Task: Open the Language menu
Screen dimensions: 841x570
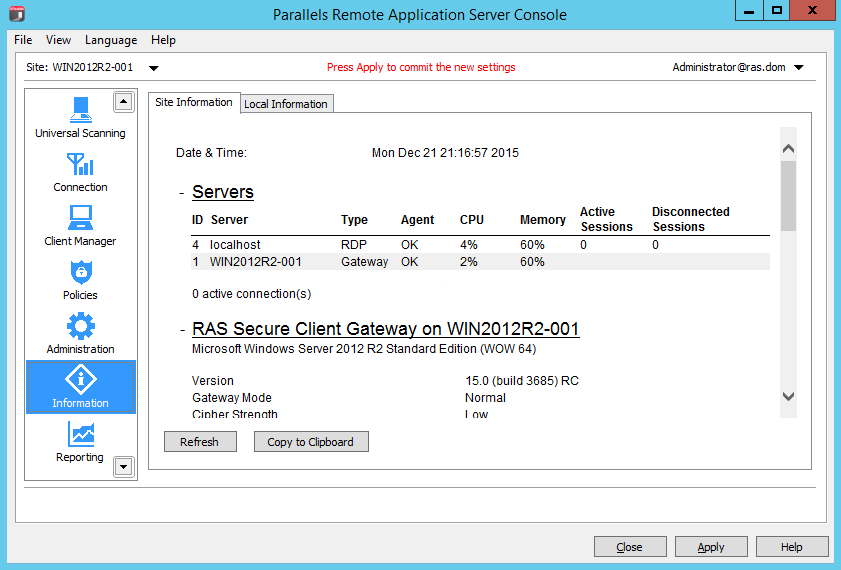Action: tap(111, 40)
